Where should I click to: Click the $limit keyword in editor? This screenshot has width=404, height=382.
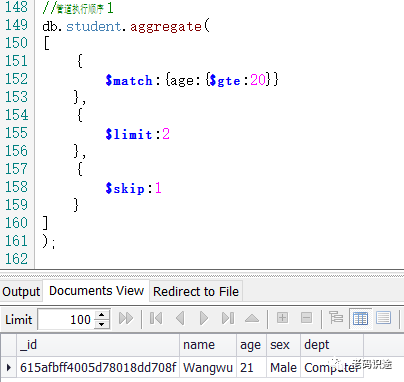(x=129, y=134)
